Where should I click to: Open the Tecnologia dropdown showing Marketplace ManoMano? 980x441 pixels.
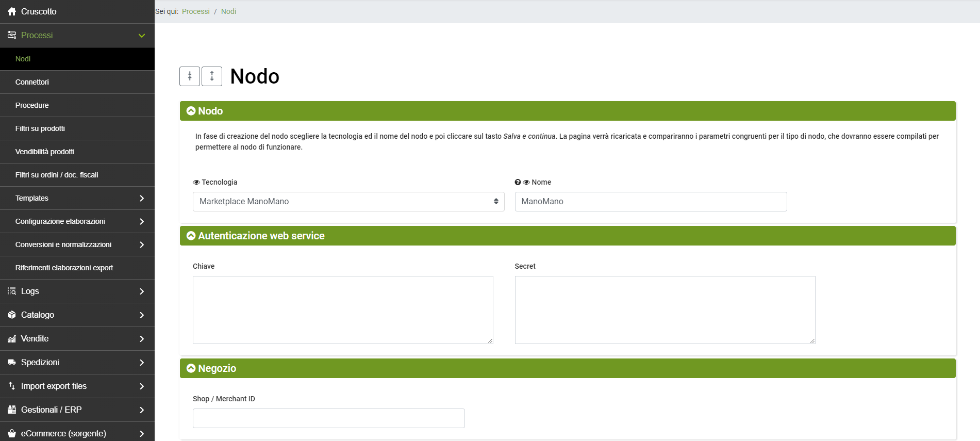[x=348, y=202]
